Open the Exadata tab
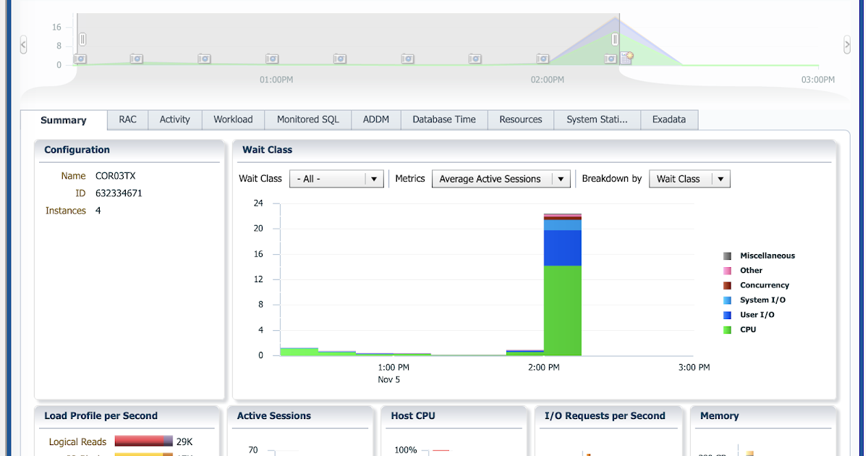 669,119
